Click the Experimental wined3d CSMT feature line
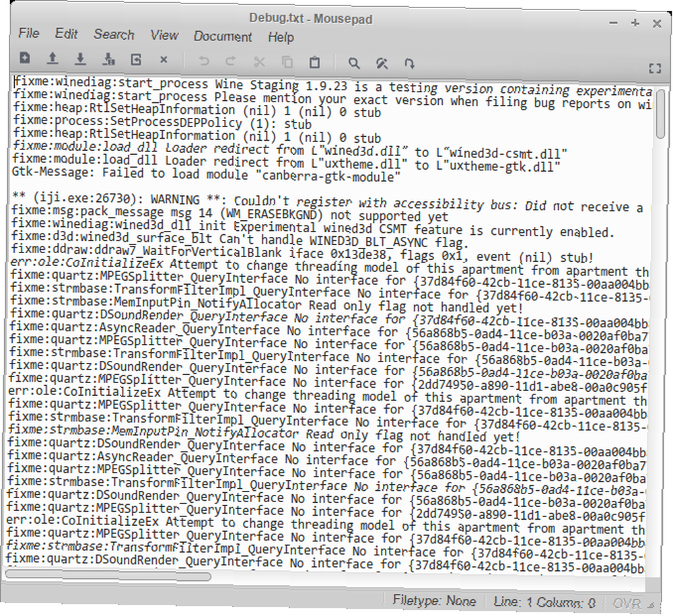The image size is (673, 616). (313, 228)
